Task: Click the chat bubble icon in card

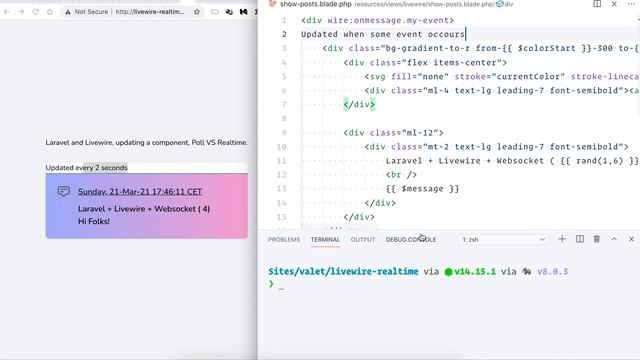Action: pyautogui.click(x=64, y=191)
